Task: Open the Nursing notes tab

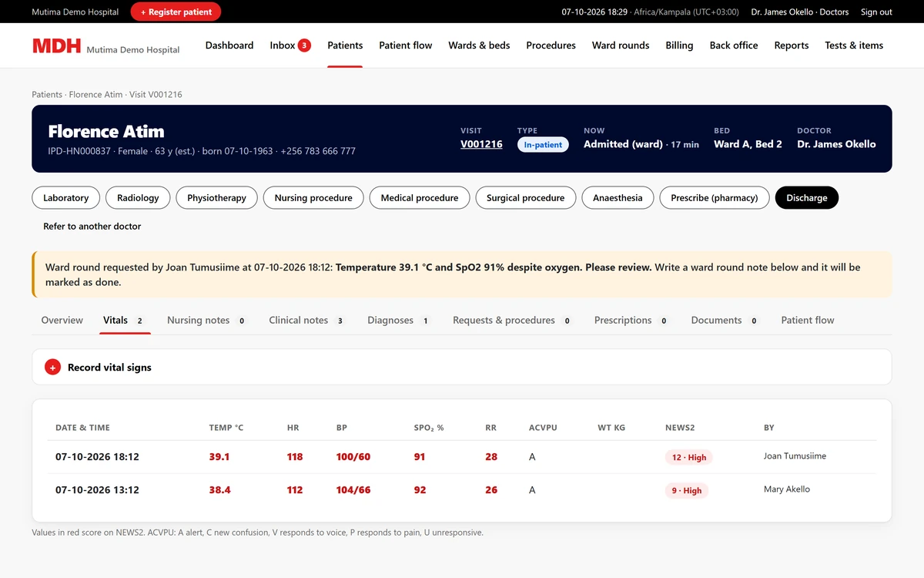Action: pos(207,320)
